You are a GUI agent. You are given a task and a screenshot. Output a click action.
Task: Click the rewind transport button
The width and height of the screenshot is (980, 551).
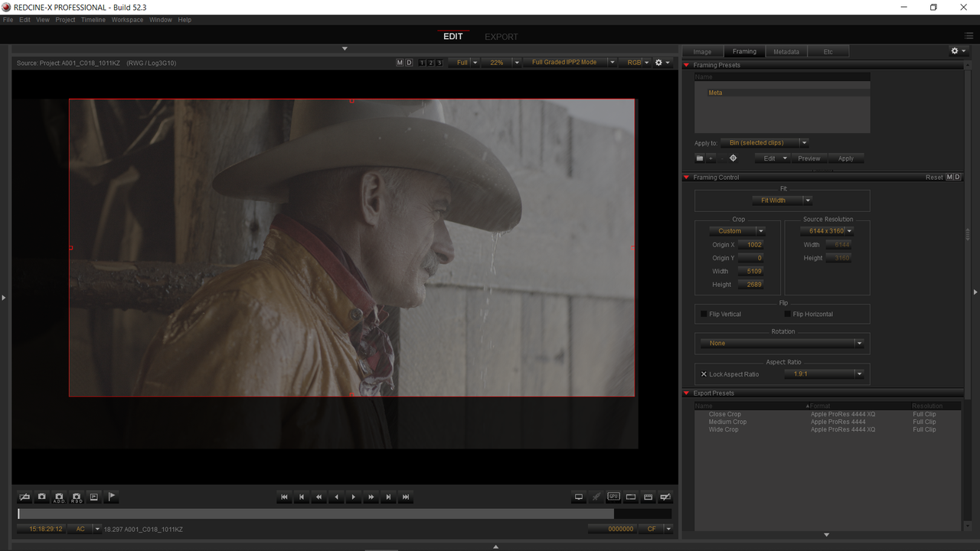(x=319, y=497)
